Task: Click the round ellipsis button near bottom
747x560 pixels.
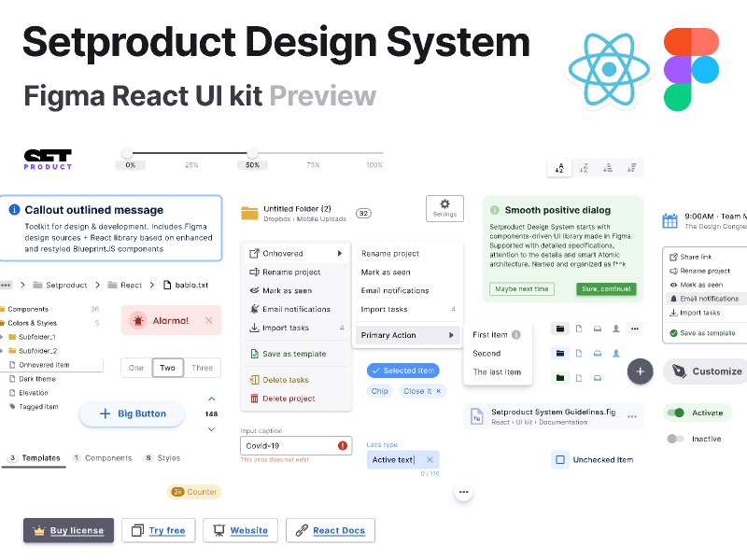Action: (x=463, y=492)
